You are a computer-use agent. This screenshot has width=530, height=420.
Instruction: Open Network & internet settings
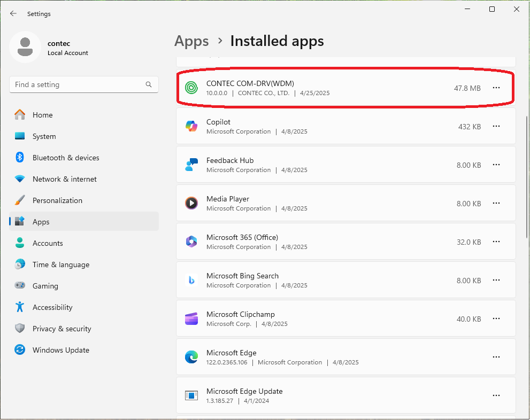pos(84,180)
